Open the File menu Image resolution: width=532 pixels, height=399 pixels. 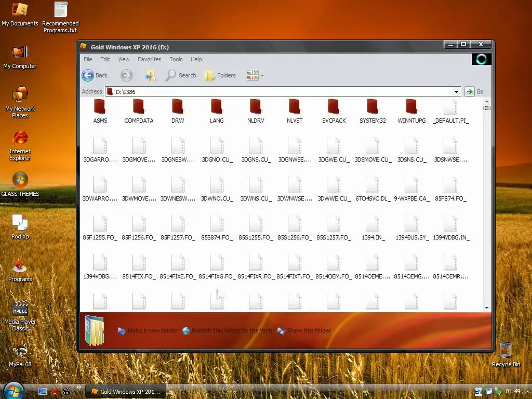[x=88, y=59]
